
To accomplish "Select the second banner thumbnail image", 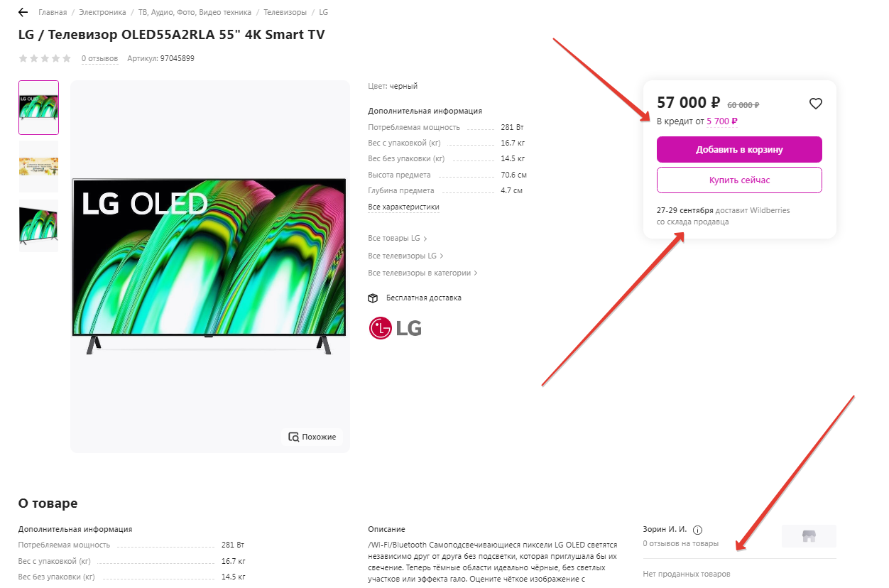I will tap(39, 166).
